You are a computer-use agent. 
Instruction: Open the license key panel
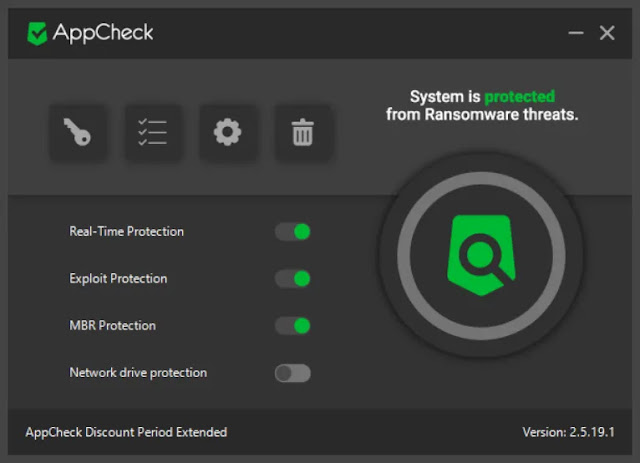(x=77, y=132)
